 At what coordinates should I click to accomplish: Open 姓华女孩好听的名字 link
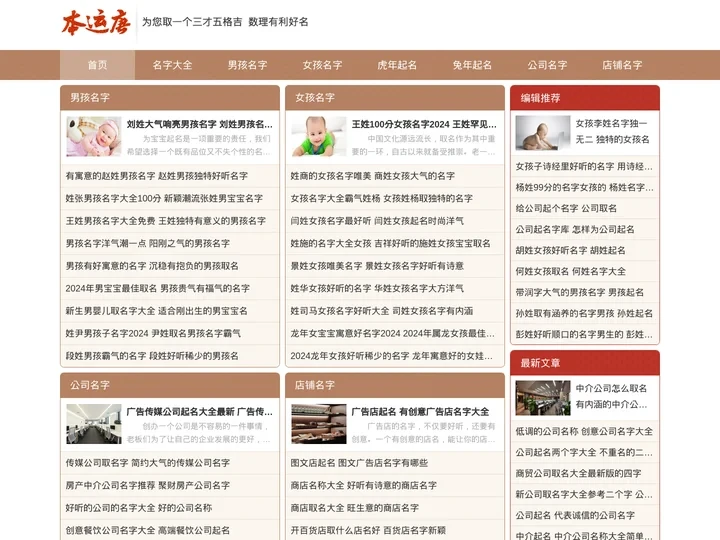377,288
